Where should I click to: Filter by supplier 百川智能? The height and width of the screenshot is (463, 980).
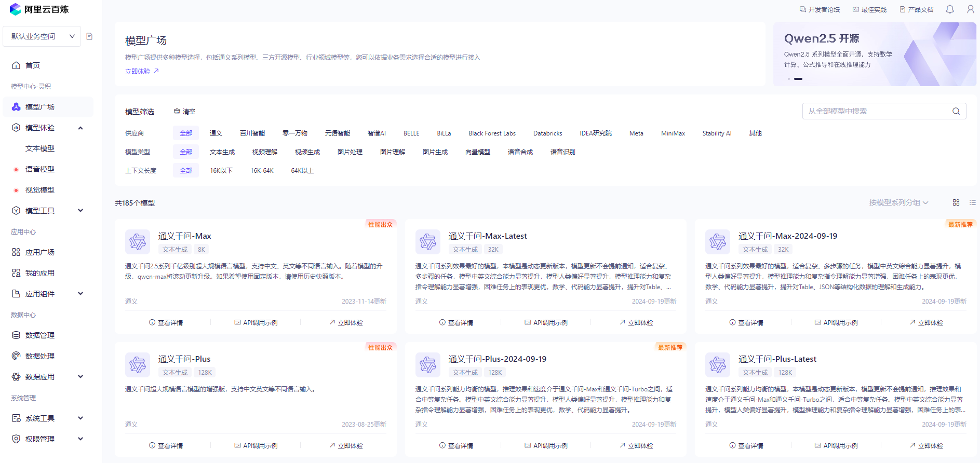coord(252,133)
